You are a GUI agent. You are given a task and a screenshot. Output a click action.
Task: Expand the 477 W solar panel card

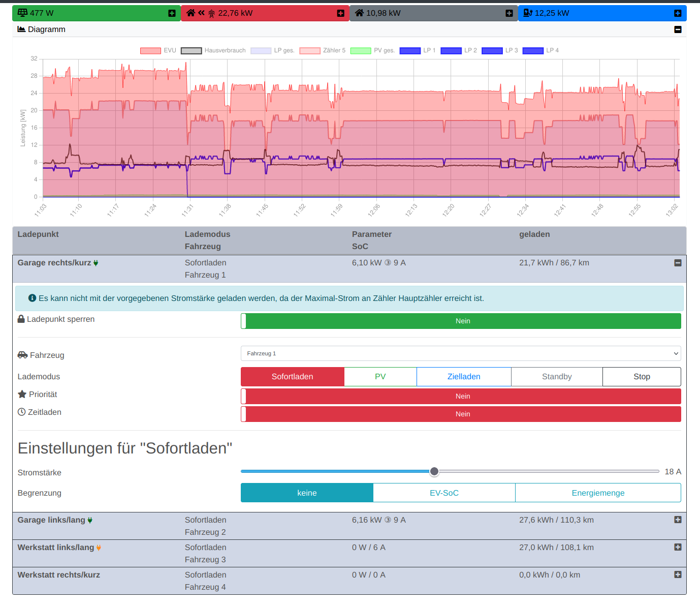[172, 13]
